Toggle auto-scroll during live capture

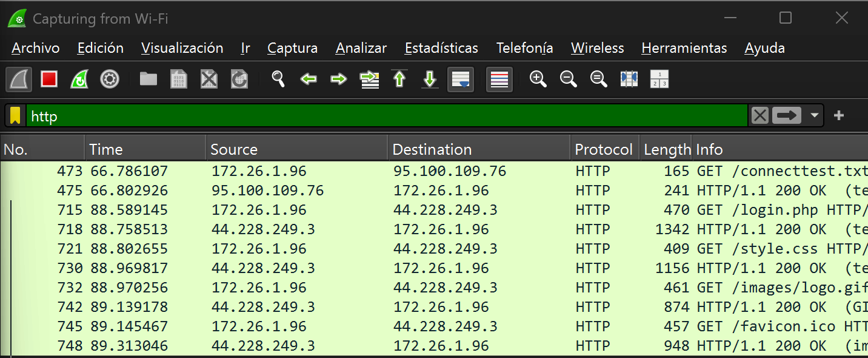coord(461,79)
